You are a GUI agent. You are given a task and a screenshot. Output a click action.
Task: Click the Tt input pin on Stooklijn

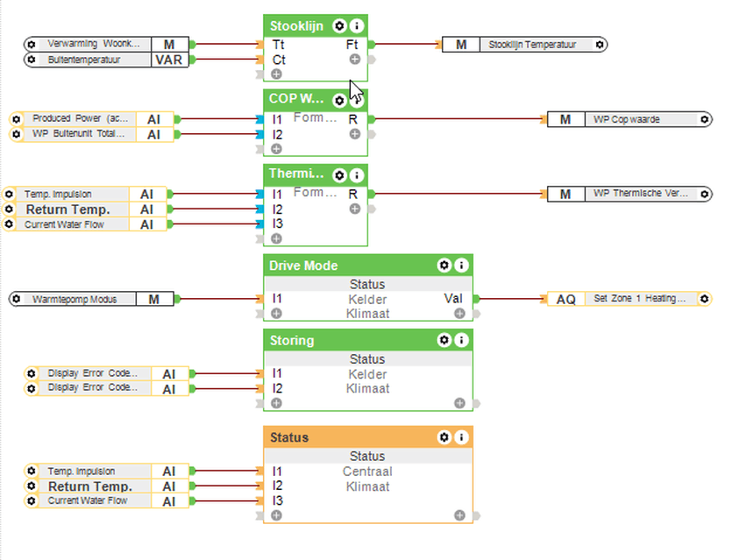260,45
